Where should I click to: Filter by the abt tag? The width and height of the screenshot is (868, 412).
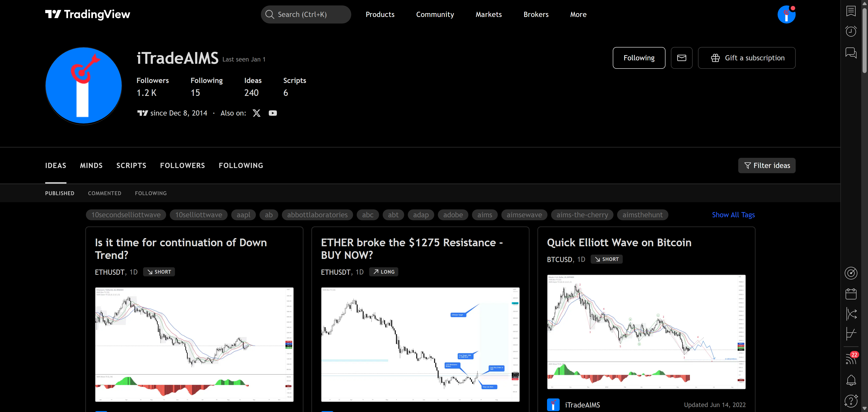393,215
